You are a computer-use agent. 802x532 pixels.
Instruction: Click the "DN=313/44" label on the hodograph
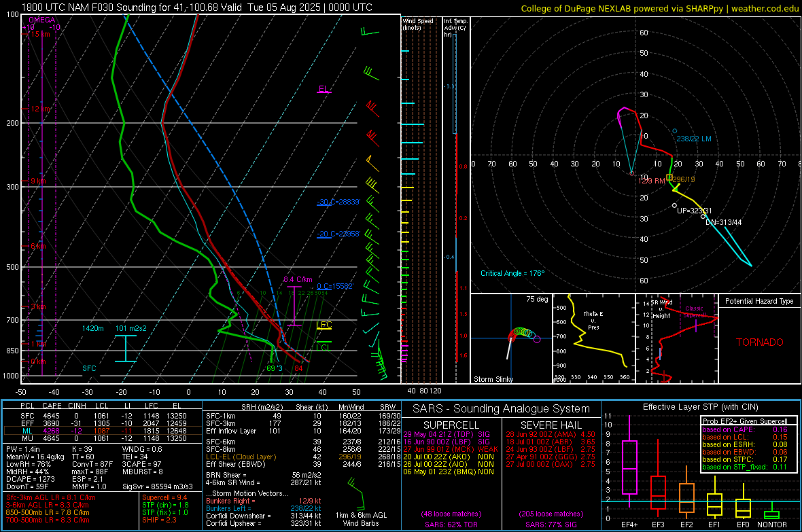click(x=723, y=222)
